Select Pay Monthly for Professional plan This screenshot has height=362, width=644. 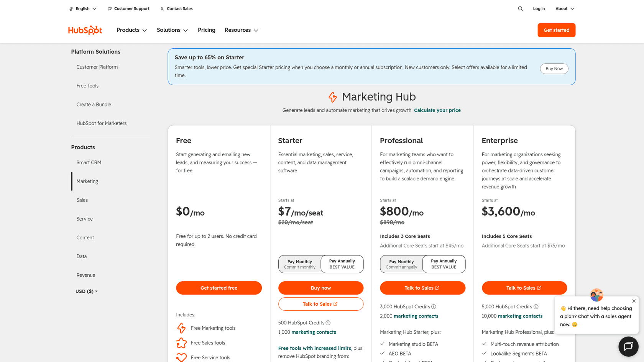point(401,264)
